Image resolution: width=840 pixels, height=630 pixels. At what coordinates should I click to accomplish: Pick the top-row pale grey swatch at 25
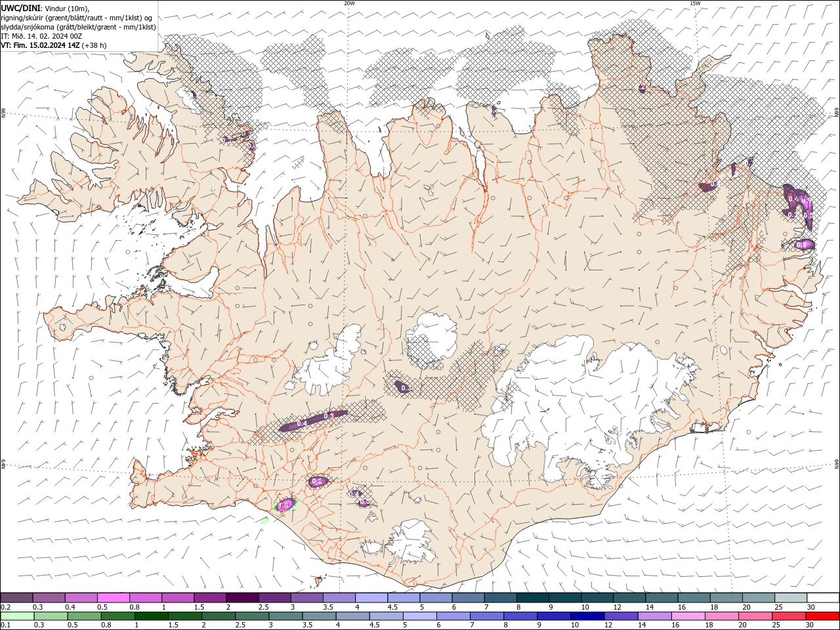(x=790, y=598)
